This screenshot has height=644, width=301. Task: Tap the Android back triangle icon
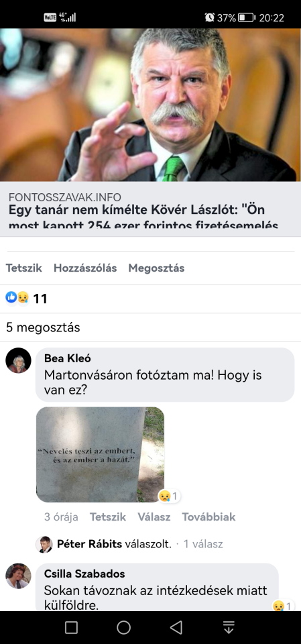pyautogui.click(x=176, y=627)
